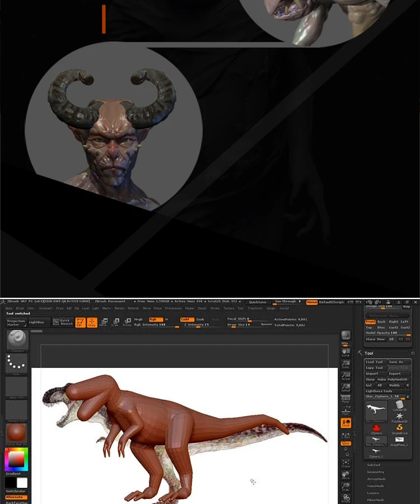The width and height of the screenshot is (420, 504).
Task: Expand the SubTool subpalette
Action: pyautogui.click(x=374, y=465)
